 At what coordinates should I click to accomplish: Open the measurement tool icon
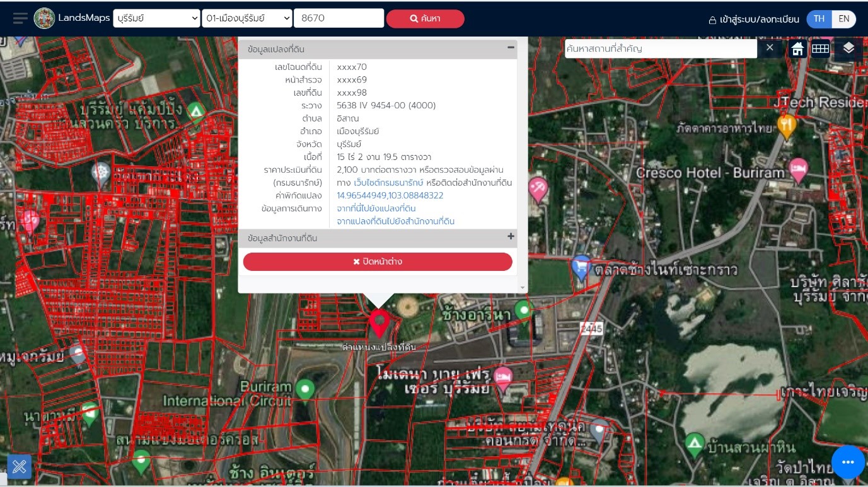[x=19, y=466]
